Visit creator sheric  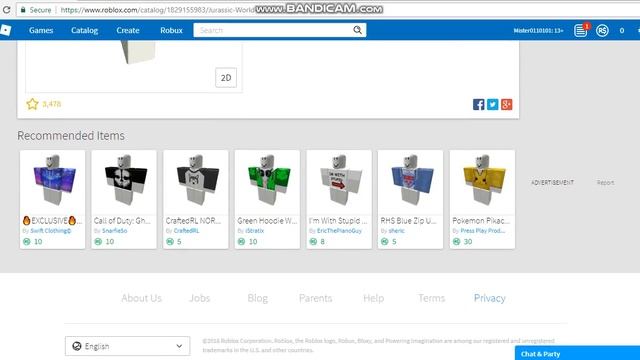point(396,231)
